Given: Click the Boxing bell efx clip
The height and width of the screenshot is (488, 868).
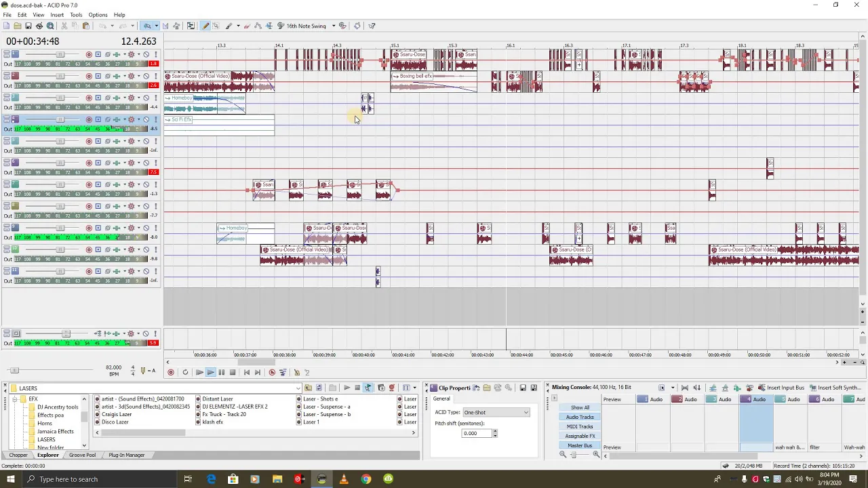Looking at the screenshot, I should tap(434, 81).
